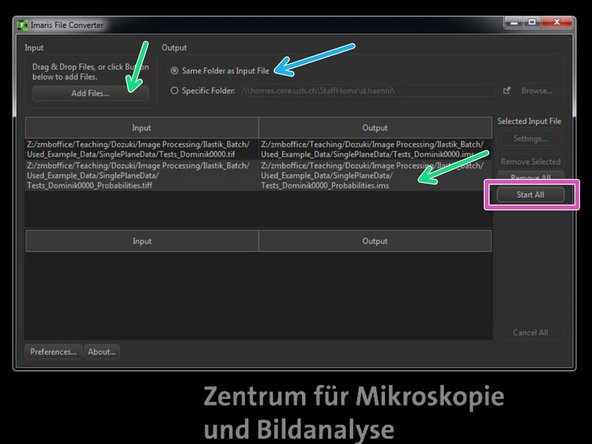This screenshot has height=444, width=592.
Task: Start all conversions with Start All
Action: pos(530,194)
